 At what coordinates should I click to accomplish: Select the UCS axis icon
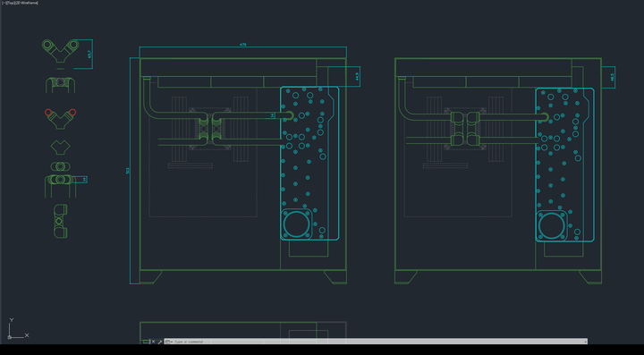tap(18, 329)
